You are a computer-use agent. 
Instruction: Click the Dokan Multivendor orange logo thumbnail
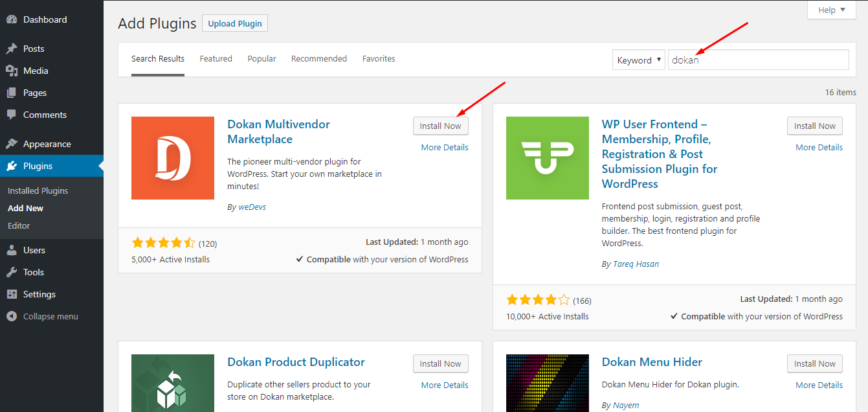[172, 158]
